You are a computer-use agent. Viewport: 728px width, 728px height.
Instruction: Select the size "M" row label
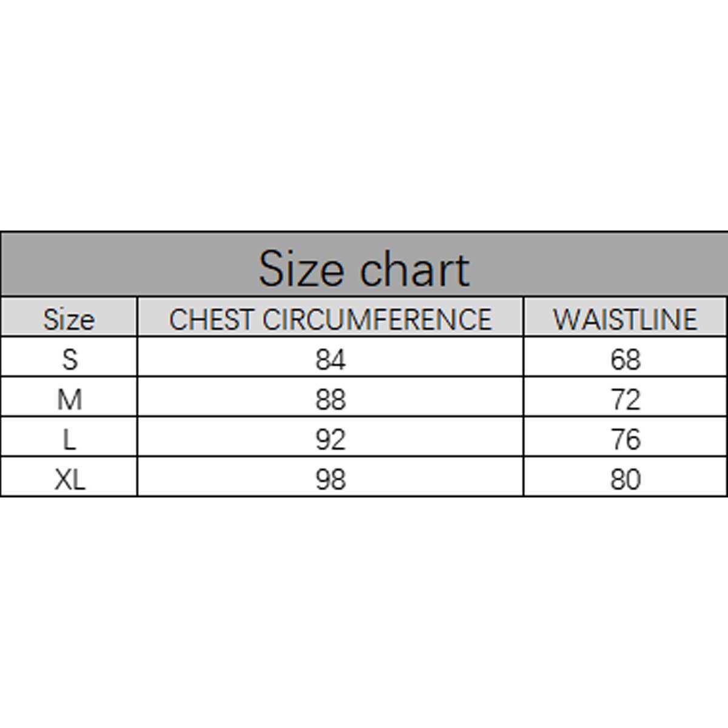pyautogui.click(x=69, y=399)
